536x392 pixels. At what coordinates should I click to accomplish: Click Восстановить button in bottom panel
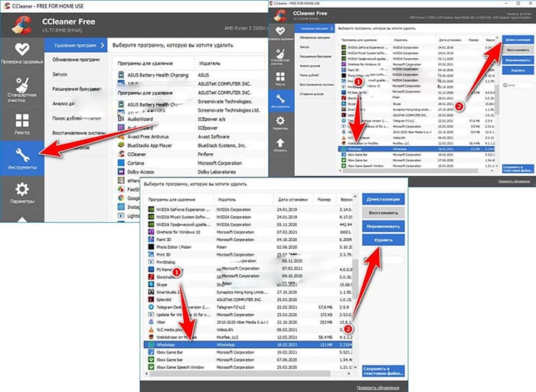pos(383,213)
